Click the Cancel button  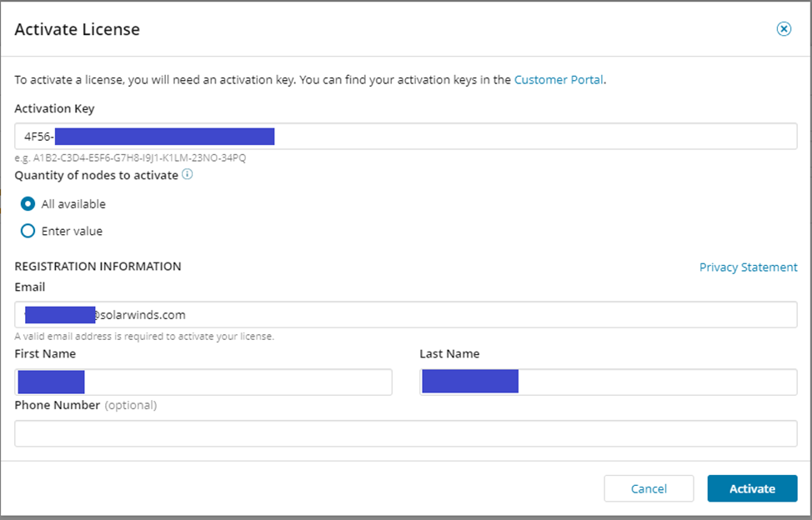pos(649,488)
